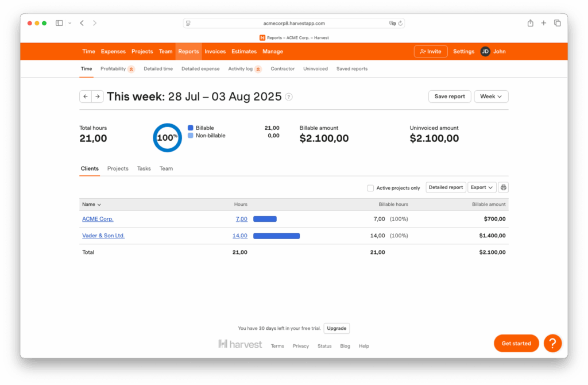Click the JD user avatar
This screenshot has width=588, height=385.
(x=485, y=51)
